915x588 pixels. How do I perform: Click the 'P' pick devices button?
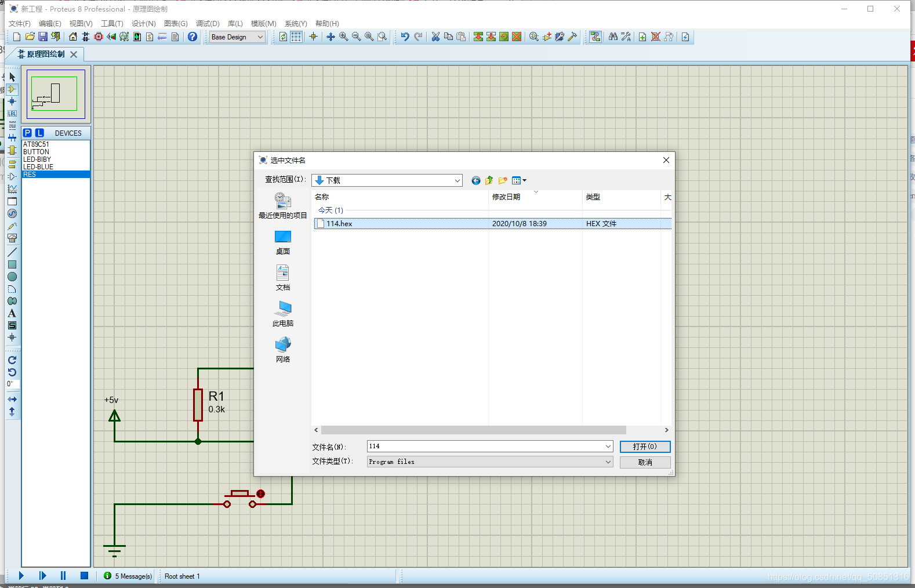click(27, 133)
